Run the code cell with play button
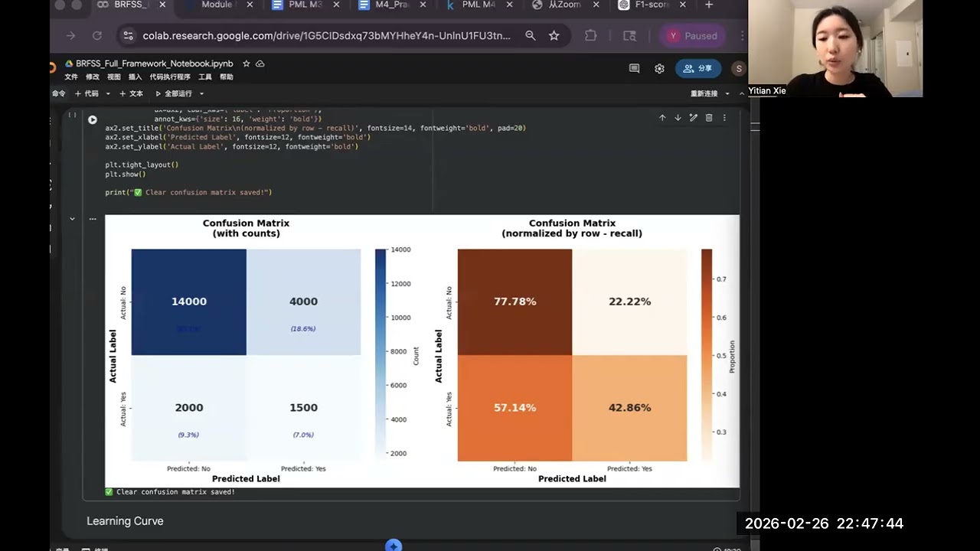The height and width of the screenshot is (551, 980). click(x=93, y=119)
